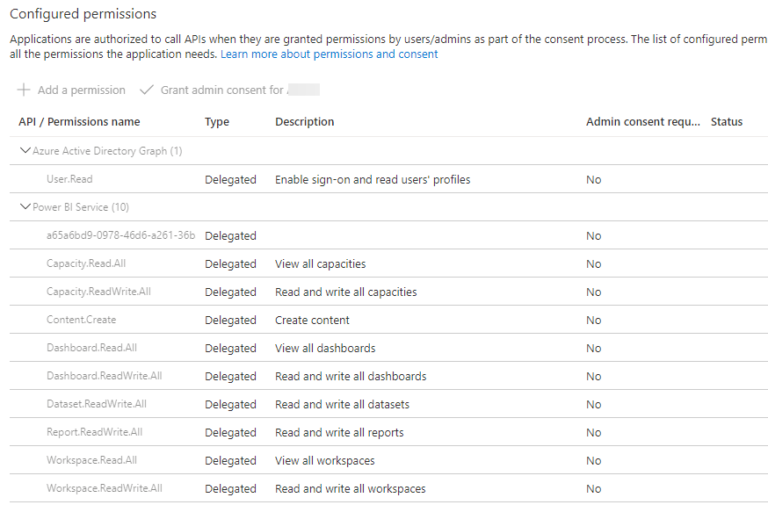Click the API / Permissions name column header

[x=79, y=122]
